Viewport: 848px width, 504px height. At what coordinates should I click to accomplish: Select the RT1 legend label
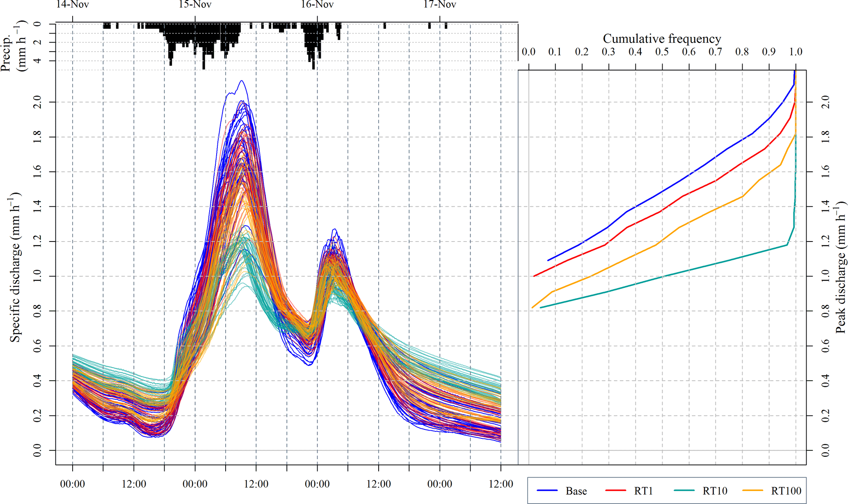point(643,491)
